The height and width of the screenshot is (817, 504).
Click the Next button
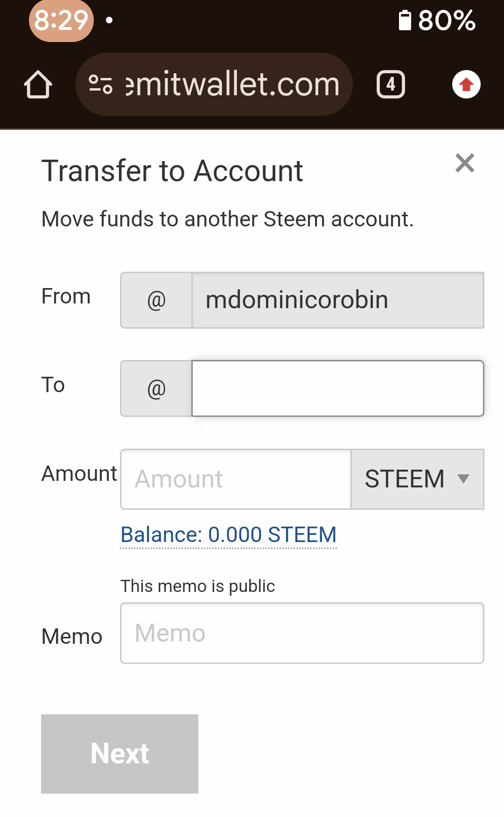tap(119, 754)
